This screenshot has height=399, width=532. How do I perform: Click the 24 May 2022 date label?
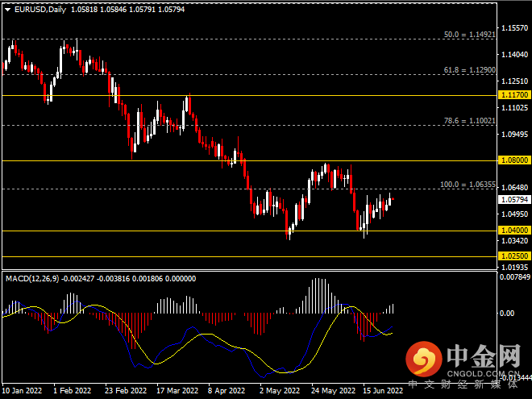(333, 390)
